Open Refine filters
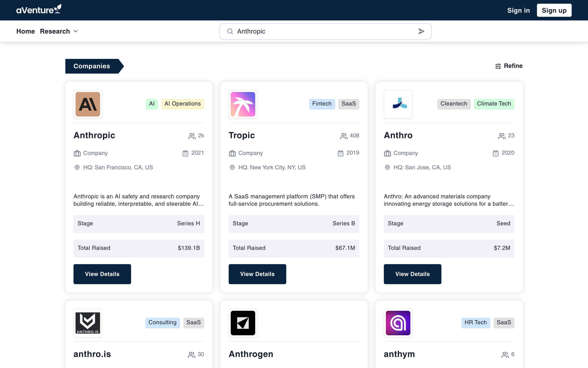The height and width of the screenshot is (368, 588). point(509,66)
